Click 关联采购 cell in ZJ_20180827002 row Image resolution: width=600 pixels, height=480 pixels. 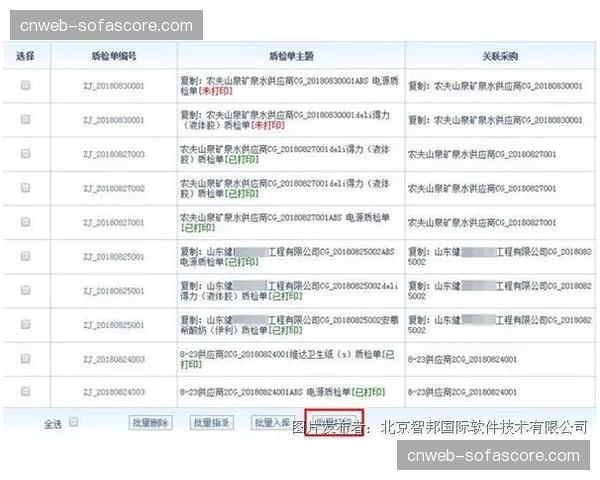(x=482, y=188)
